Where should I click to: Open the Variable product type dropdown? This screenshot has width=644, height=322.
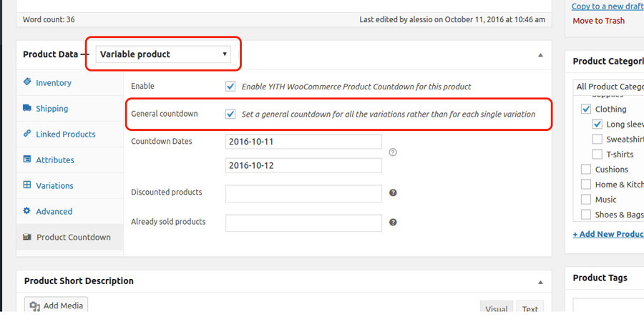pos(163,54)
